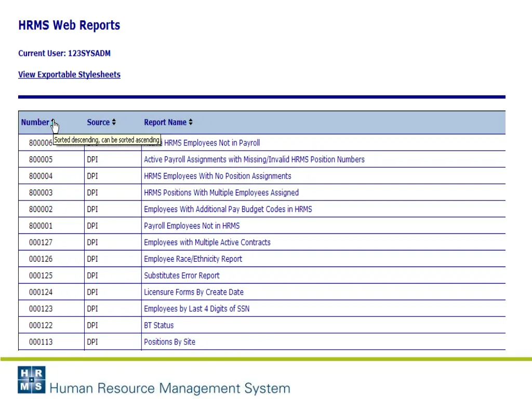Select report number 000125 cell
The image size is (532, 399).
41,276
